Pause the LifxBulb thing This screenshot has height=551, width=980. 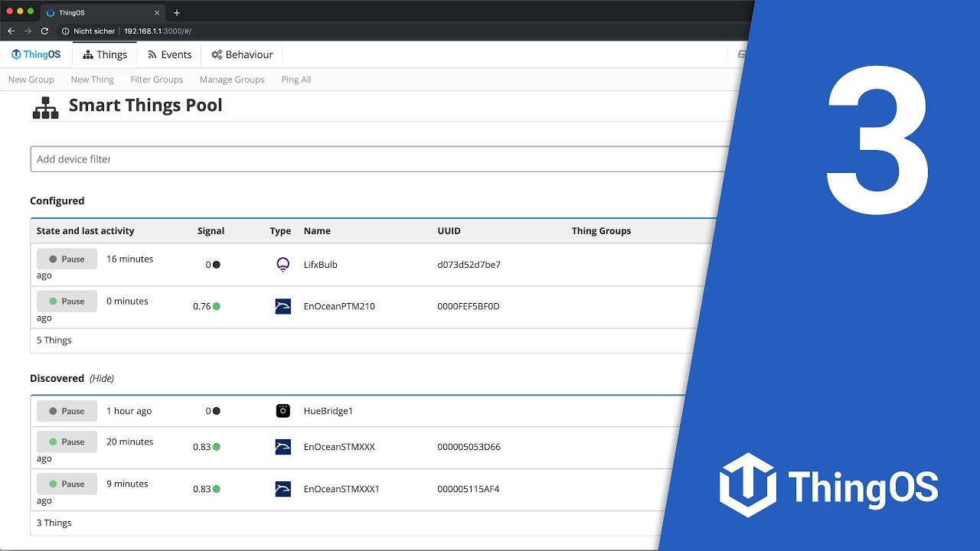pos(67,259)
